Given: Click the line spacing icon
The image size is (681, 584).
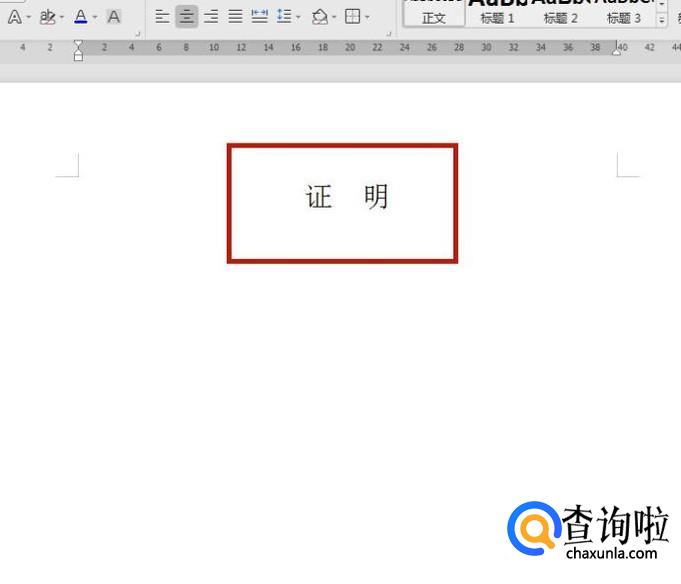Looking at the screenshot, I should (x=284, y=17).
